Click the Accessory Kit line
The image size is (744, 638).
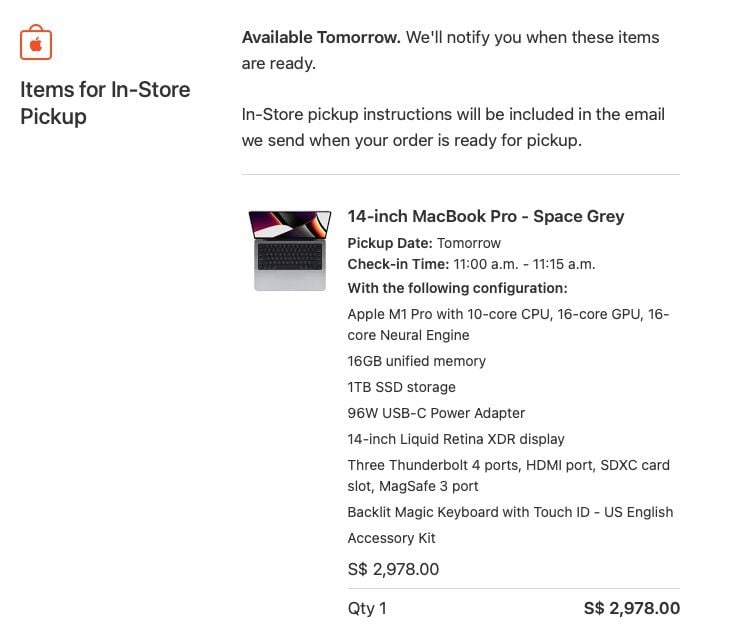(391, 538)
